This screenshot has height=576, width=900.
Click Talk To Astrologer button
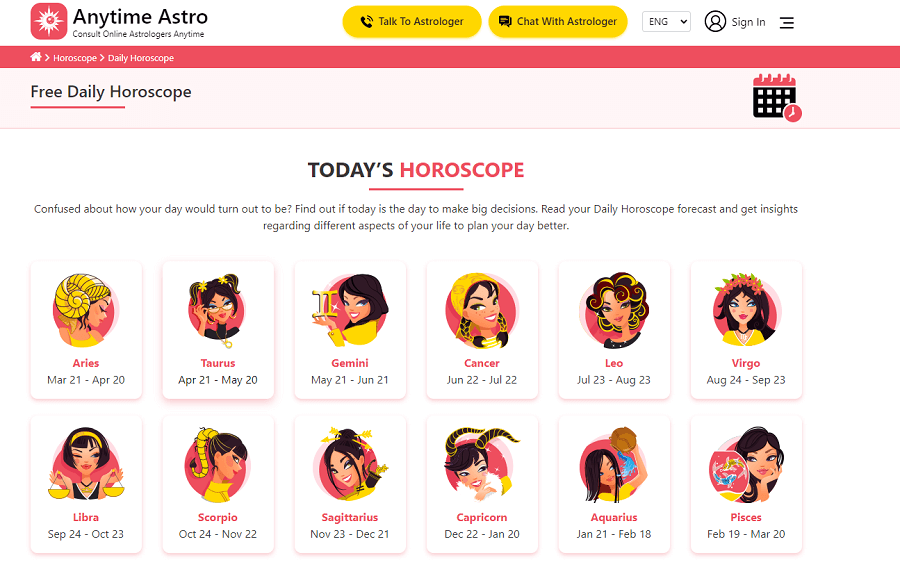(x=412, y=22)
